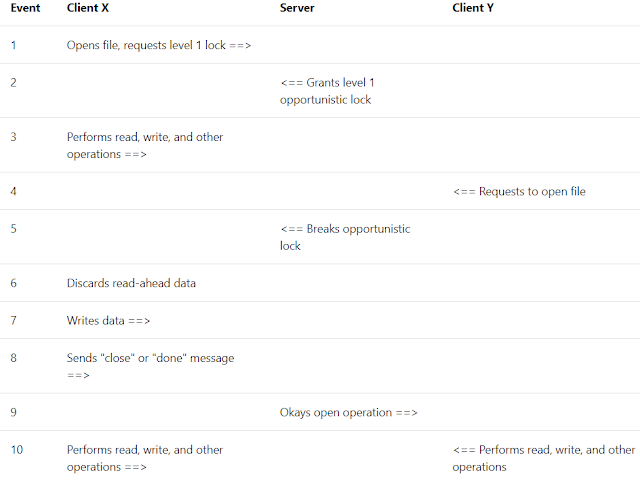This screenshot has height=480, width=640.
Task: Click event 3's Client X operations text
Action: coord(145,146)
